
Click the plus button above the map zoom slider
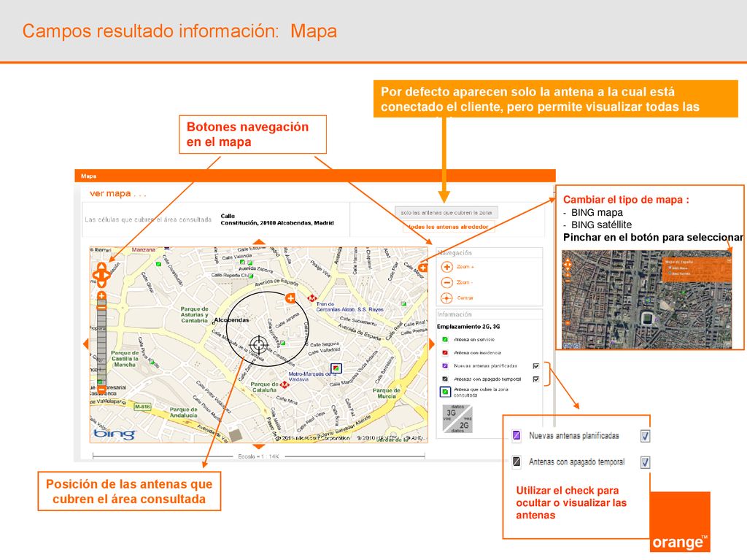(x=101, y=296)
